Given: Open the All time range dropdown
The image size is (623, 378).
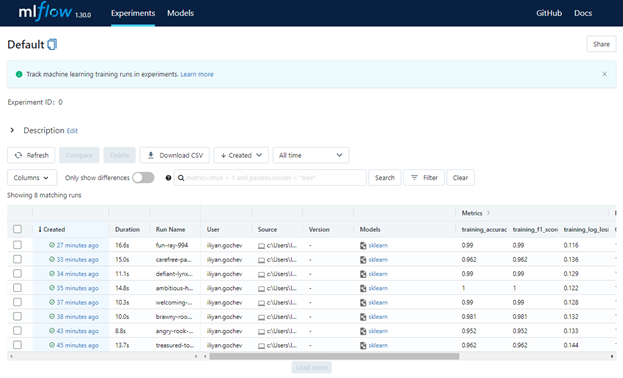Looking at the screenshot, I should 311,155.
